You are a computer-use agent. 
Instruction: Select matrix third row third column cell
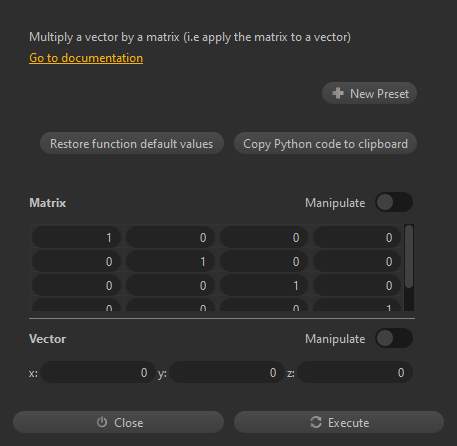264,285
